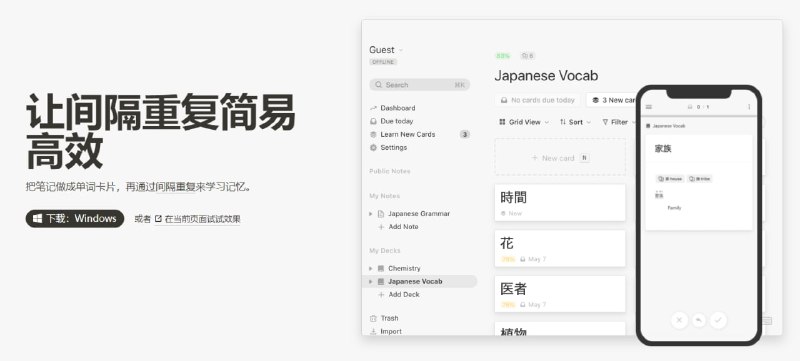Open the try-on-this-page link 在当前页面试试效果
This screenshot has width=800, height=361.
tap(203, 219)
